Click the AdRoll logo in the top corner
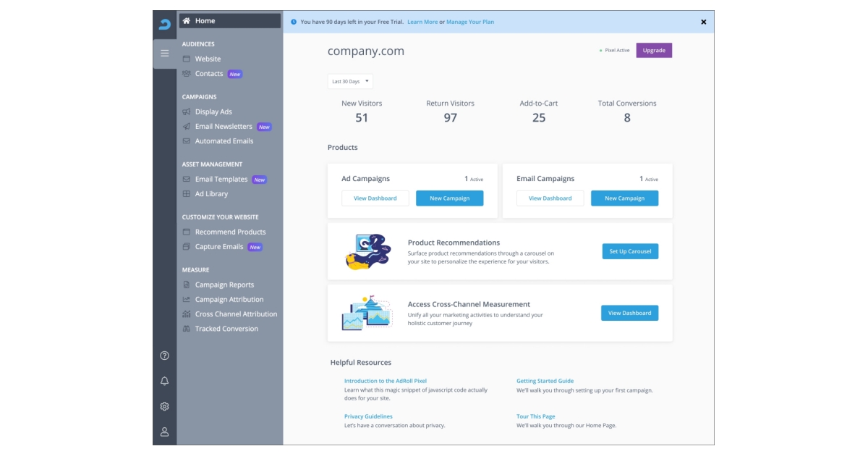The height and width of the screenshot is (454, 868). [x=164, y=20]
